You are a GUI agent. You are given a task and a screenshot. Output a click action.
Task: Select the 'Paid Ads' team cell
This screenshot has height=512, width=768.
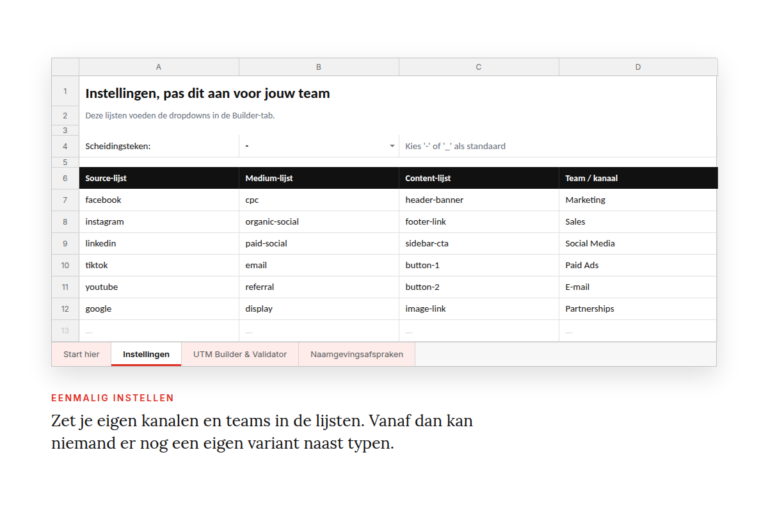638,265
